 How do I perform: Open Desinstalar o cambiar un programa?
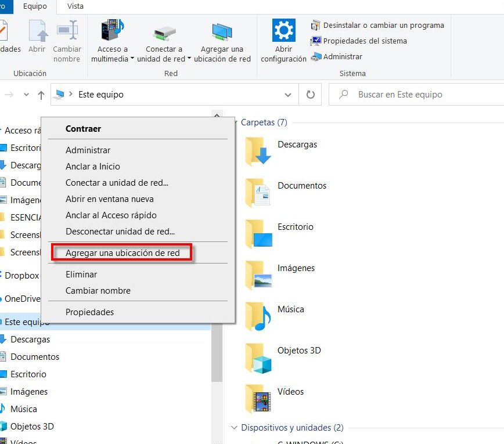[377, 26]
